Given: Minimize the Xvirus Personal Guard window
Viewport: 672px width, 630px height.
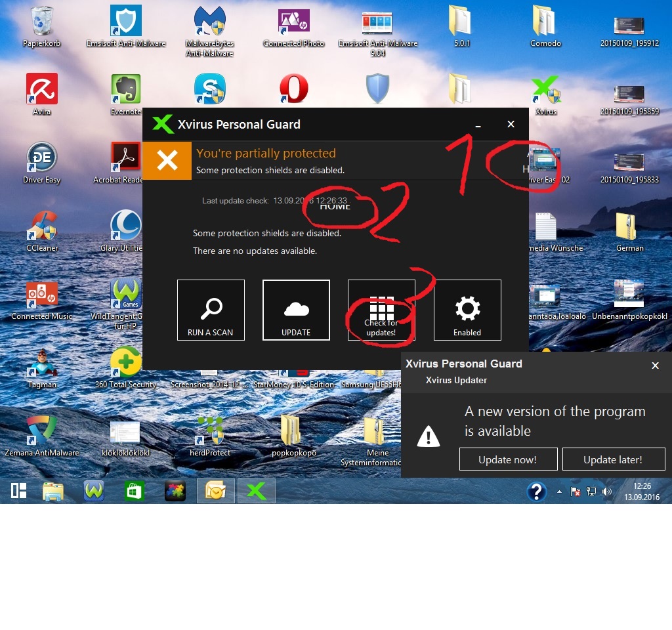Looking at the screenshot, I should (478, 125).
